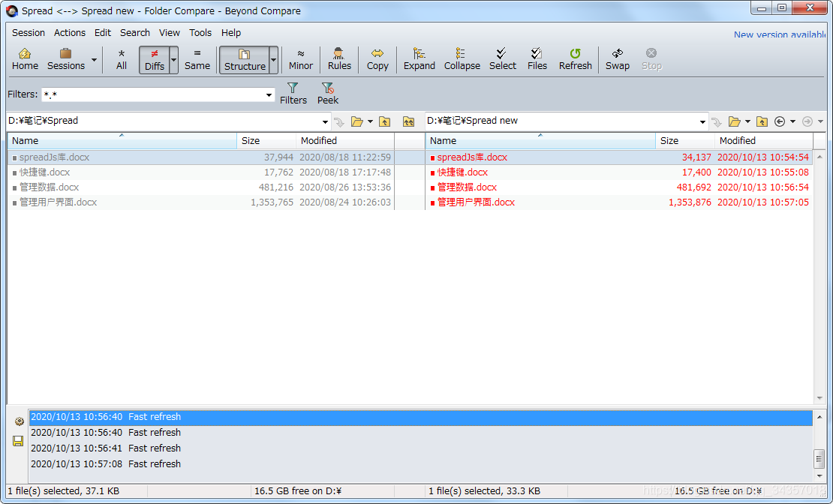Open the Diffs dropdown arrow

coord(173,59)
